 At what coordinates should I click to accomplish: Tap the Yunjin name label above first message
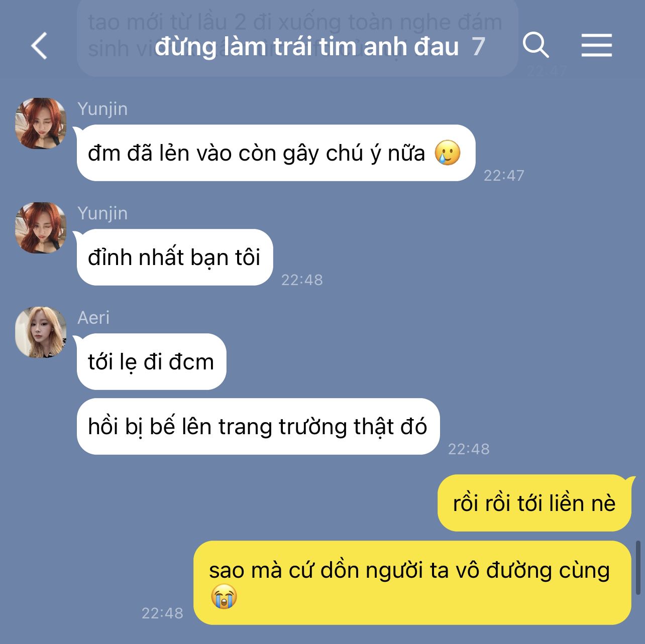[102, 109]
